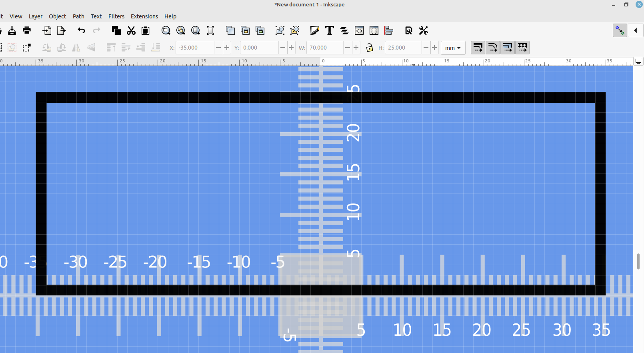
Task: Lower selection to bottom
Action: point(156,48)
